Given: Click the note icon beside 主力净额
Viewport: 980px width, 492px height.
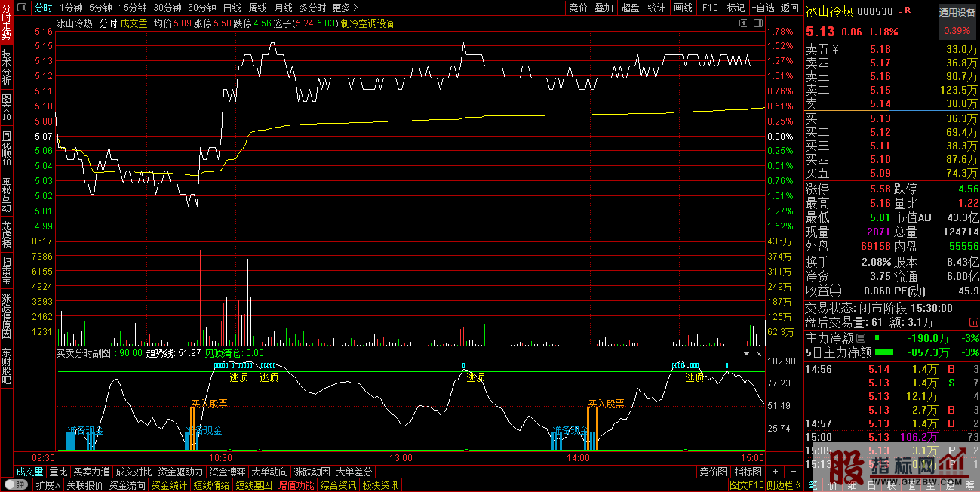Looking at the screenshot, I should (861, 339).
